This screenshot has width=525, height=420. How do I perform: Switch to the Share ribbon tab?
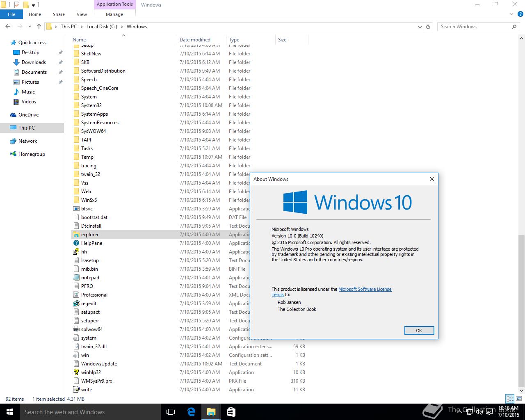(x=59, y=14)
